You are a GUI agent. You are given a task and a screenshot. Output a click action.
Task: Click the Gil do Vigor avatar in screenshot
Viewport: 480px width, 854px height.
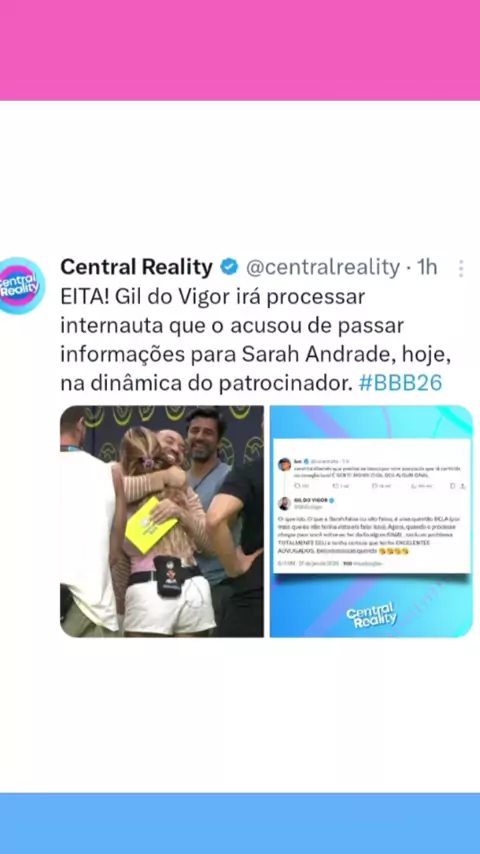click(284, 503)
